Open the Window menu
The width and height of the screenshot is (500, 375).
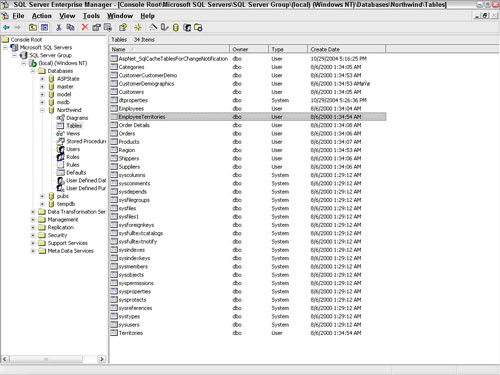120,16
